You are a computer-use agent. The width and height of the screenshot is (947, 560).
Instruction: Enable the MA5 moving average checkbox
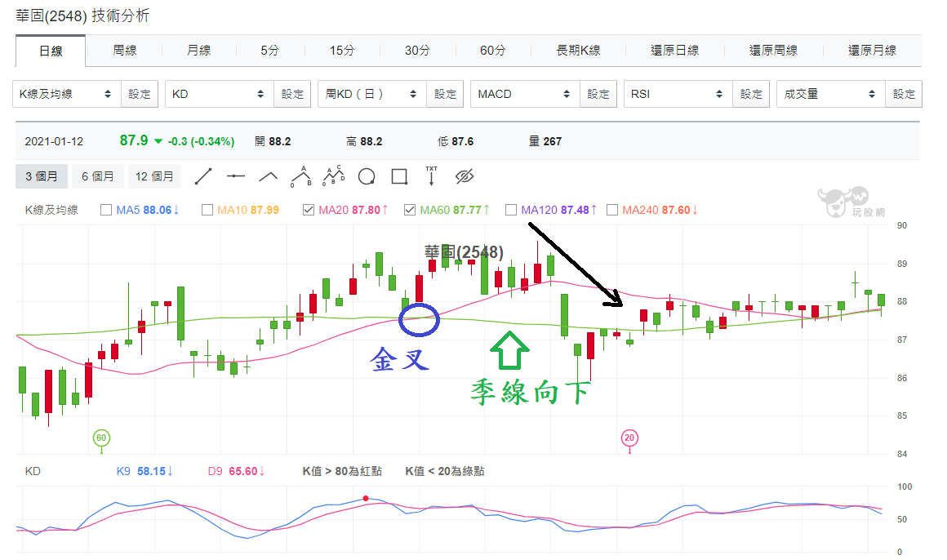click(106, 210)
